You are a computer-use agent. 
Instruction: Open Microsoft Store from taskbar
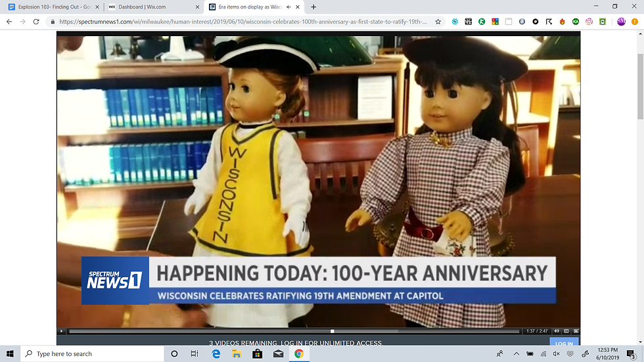(258, 354)
